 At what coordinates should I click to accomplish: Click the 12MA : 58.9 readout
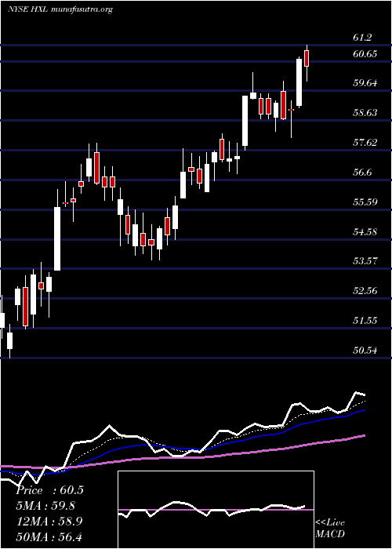tap(49, 522)
